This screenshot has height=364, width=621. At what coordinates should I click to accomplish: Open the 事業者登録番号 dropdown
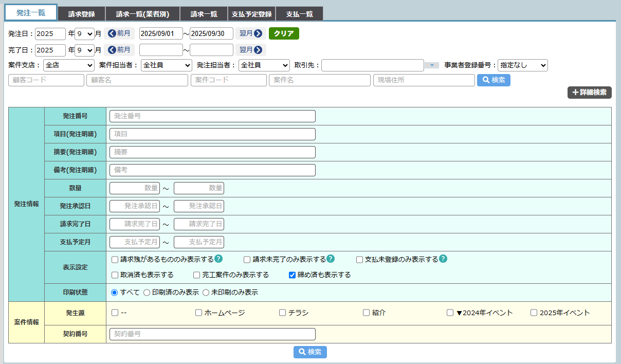pos(523,65)
